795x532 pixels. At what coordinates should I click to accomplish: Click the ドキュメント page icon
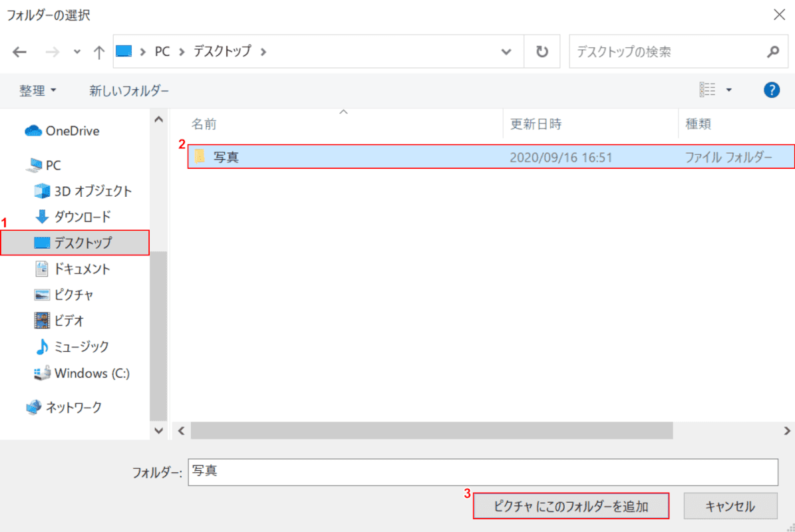(x=42, y=269)
